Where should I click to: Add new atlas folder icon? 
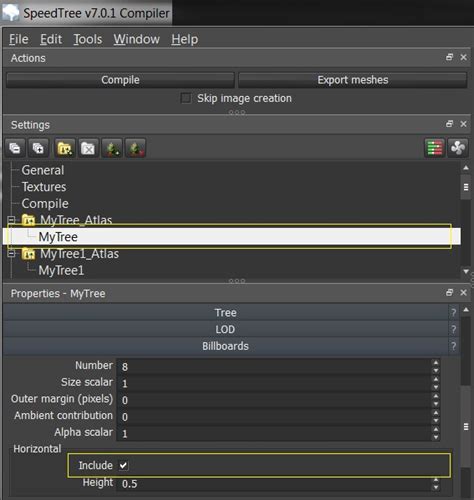64,148
